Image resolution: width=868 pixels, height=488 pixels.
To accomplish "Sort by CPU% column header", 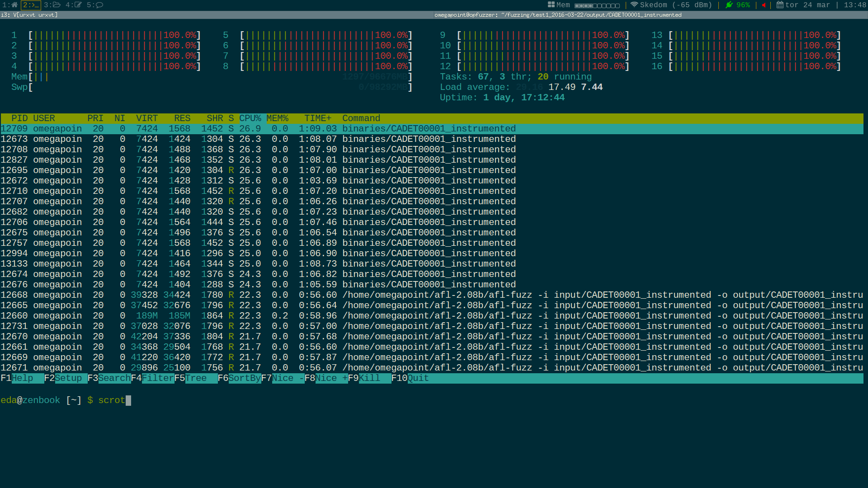I will [250, 118].
